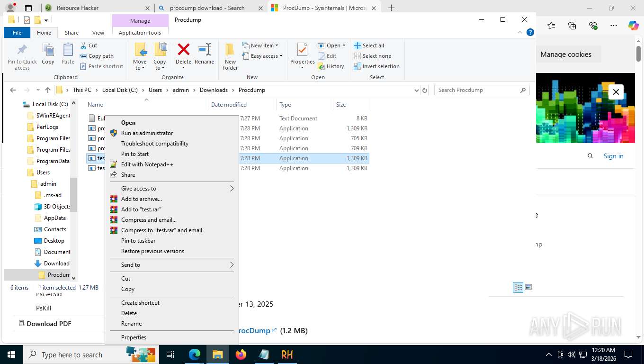
Task: Refresh the Procdump folder view
Action: (425, 90)
